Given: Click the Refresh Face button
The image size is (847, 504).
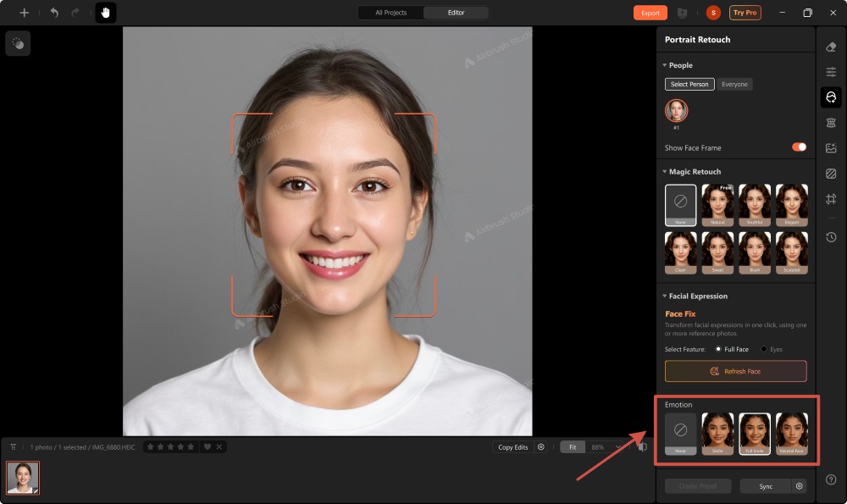Looking at the screenshot, I should coord(736,371).
